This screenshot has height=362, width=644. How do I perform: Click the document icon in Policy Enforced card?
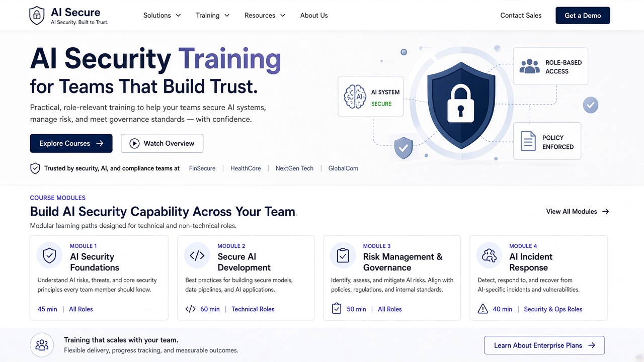coord(528,141)
